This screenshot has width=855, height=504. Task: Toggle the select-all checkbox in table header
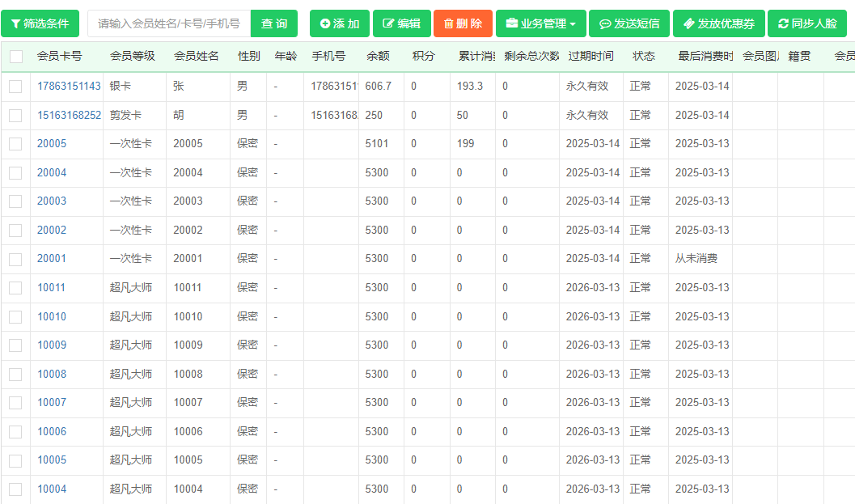point(16,56)
